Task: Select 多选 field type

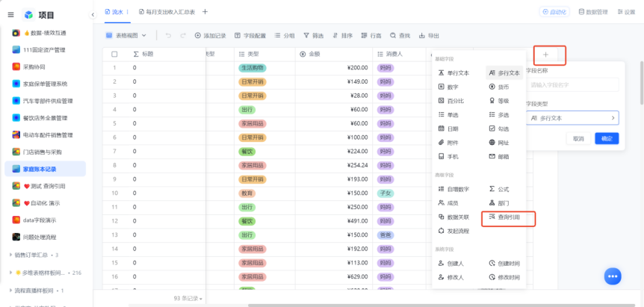Action: click(499, 115)
